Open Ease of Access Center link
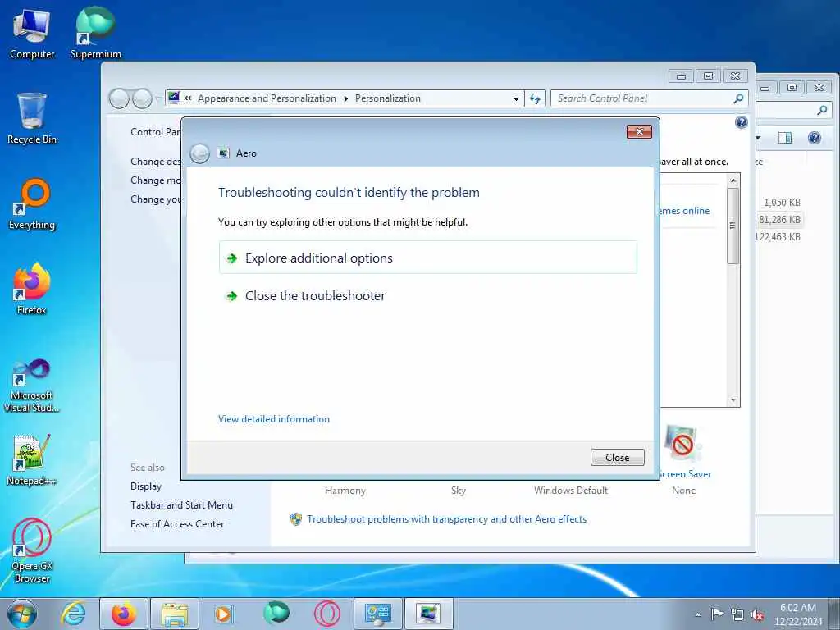Screen dimensions: 840x630 pyautogui.click(x=177, y=524)
